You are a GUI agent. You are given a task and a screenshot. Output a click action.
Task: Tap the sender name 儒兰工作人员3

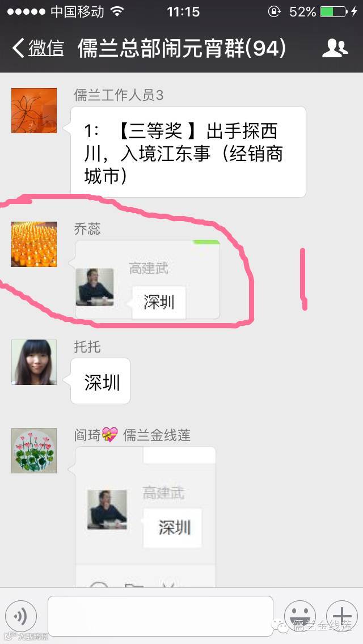point(119,95)
